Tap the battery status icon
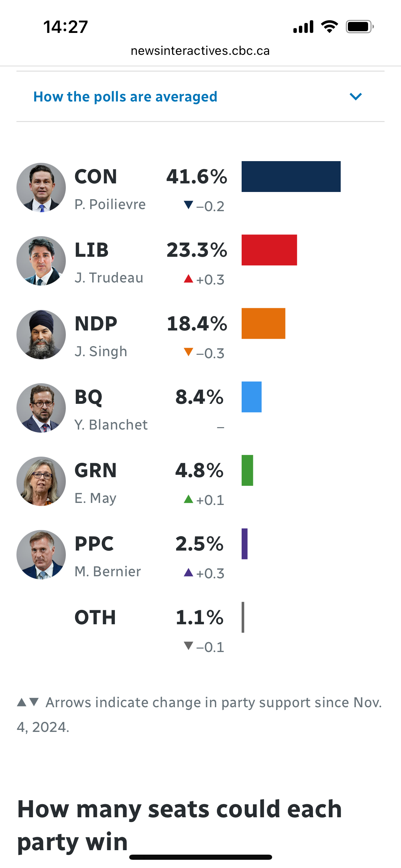The height and width of the screenshot is (868, 401). click(x=360, y=27)
